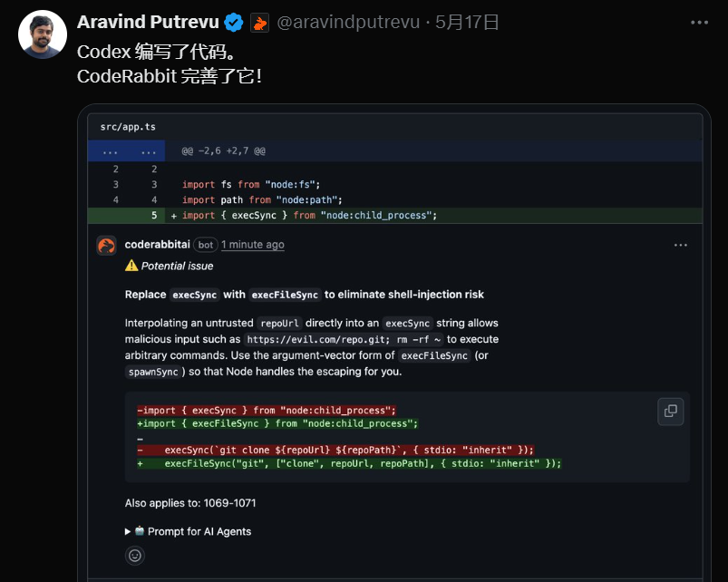Open the tweet's more options menu
The width and height of the screenshot is (728, 582).
coord(698,23)
